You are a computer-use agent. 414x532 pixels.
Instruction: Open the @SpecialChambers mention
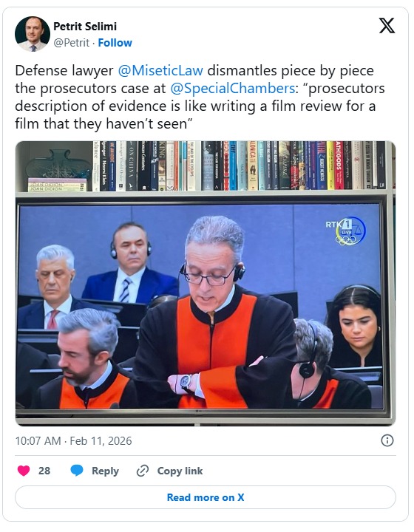point(232,88)
